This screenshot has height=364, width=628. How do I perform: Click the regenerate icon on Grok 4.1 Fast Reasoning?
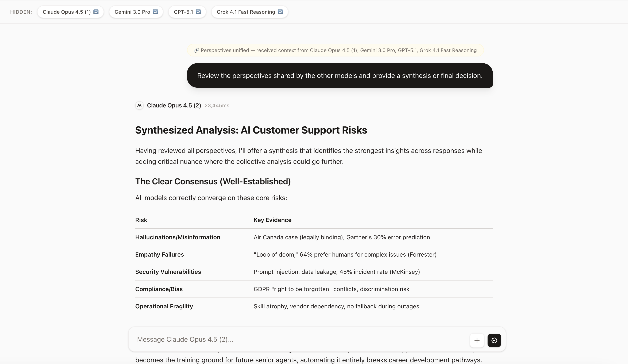tap(280, 12)
